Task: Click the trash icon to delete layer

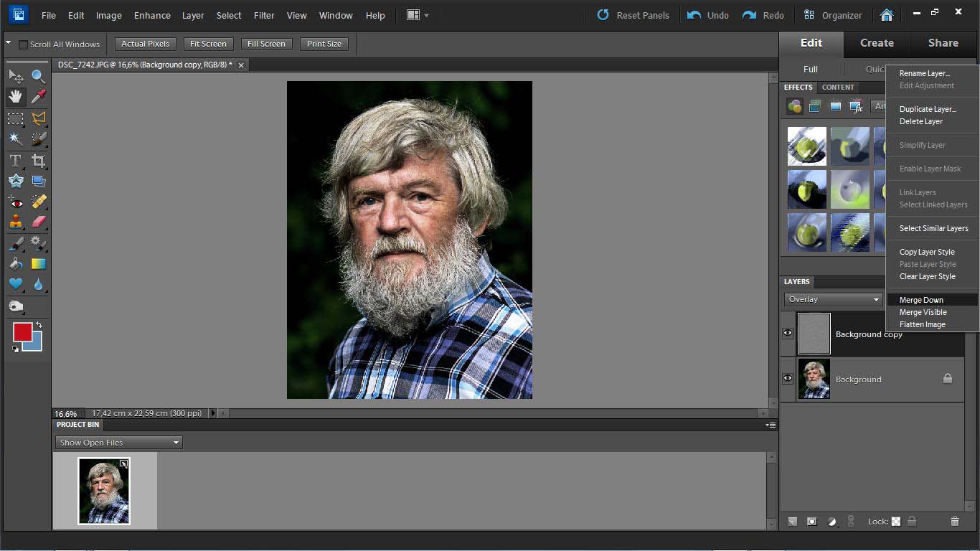Action: pyautogui.click(x=954, y=522)
